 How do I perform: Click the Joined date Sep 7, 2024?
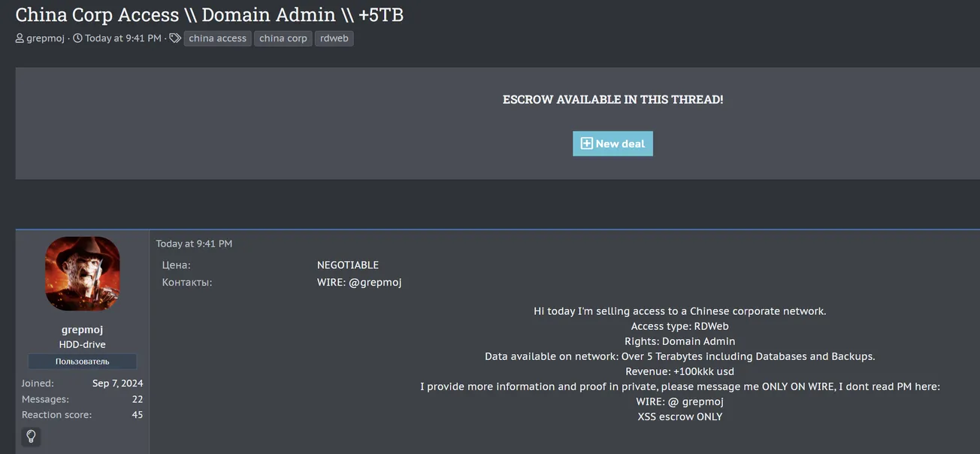click(x=117, y=383)
